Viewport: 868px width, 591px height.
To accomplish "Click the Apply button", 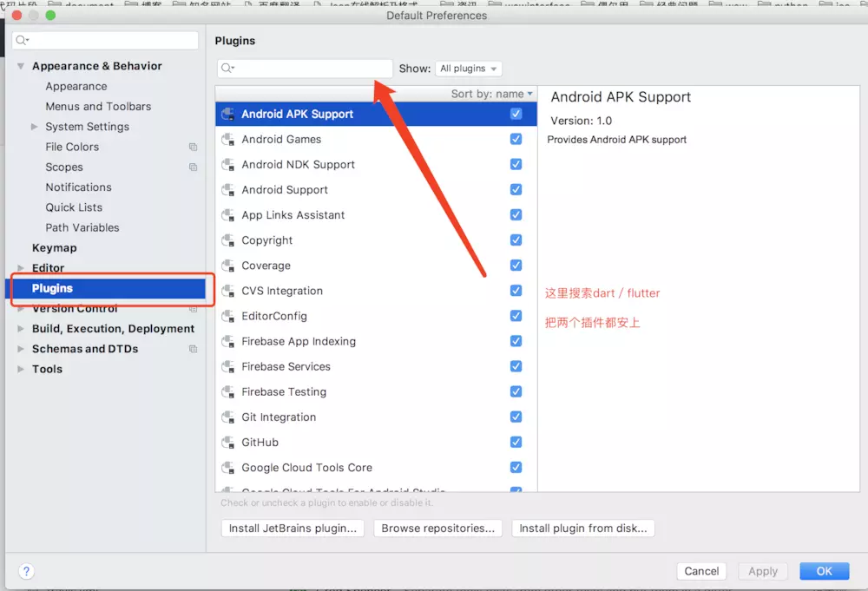I will [763, 571].
